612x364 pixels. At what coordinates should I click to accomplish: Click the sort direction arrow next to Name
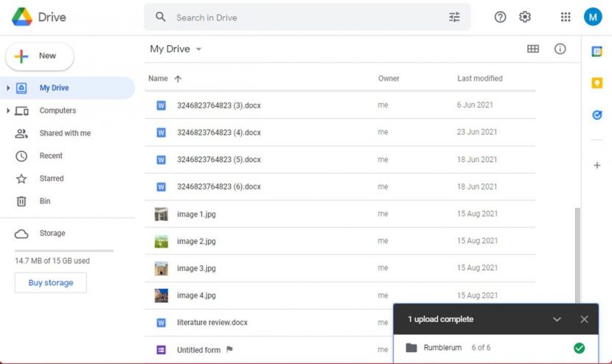178,79
